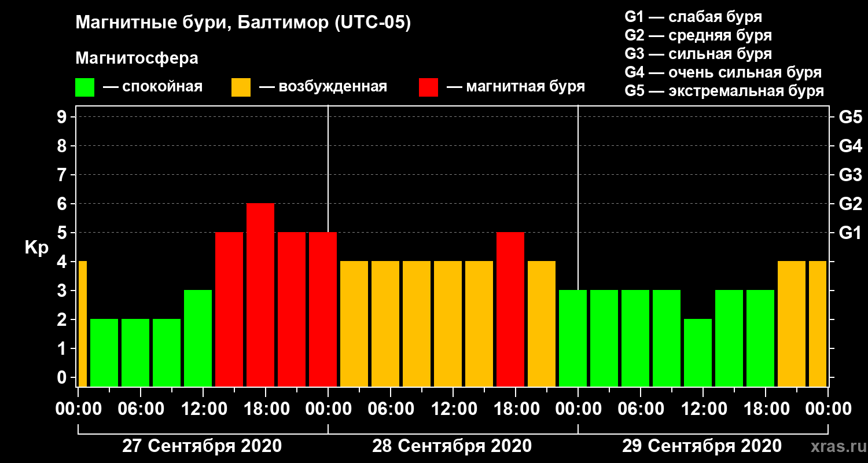This screenshot has width=868, height=463.
Task: Click the Kp axis value 6
Action: 63,204
